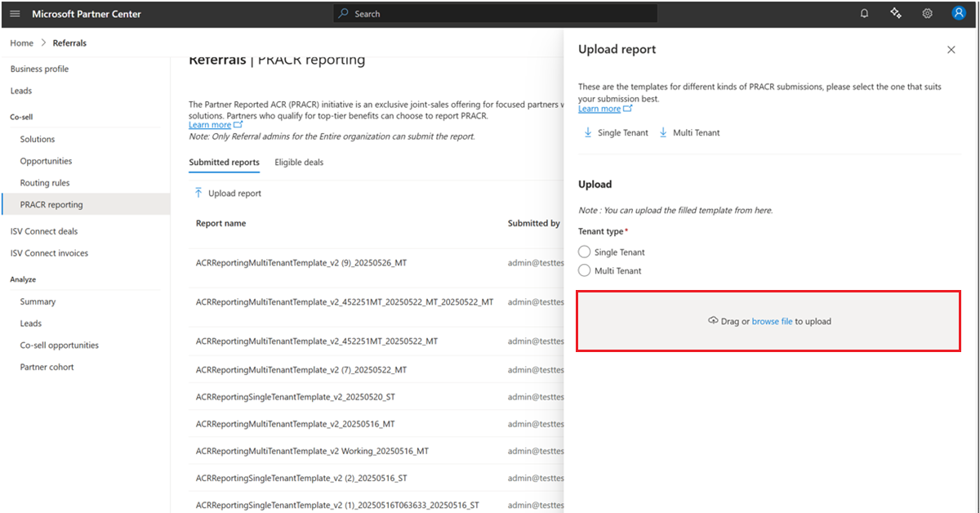Open Routing rules in the sidebar

point(45,183)
